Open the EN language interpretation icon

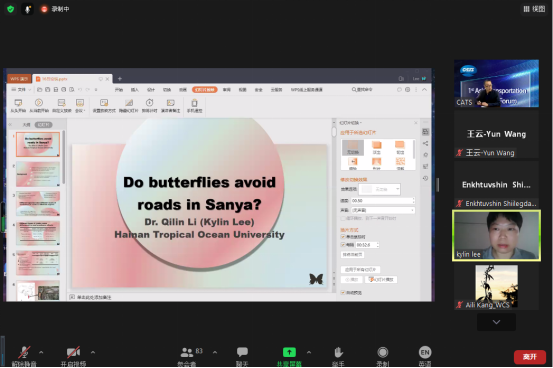point(425,352)
